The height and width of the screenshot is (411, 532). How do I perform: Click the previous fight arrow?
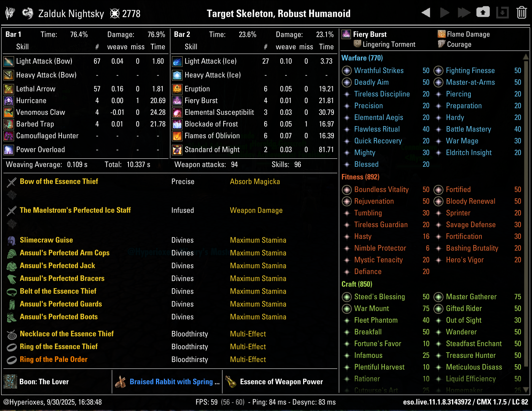pos(426,13)
